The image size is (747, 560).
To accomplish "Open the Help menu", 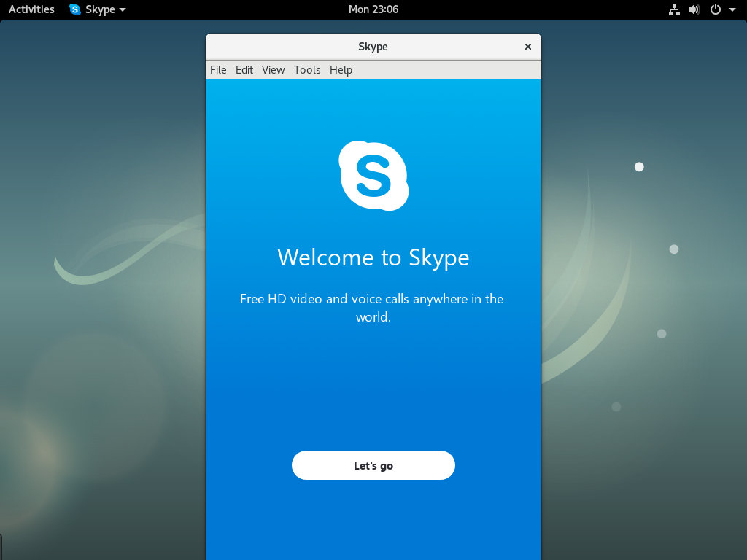I will click(341, 70).
